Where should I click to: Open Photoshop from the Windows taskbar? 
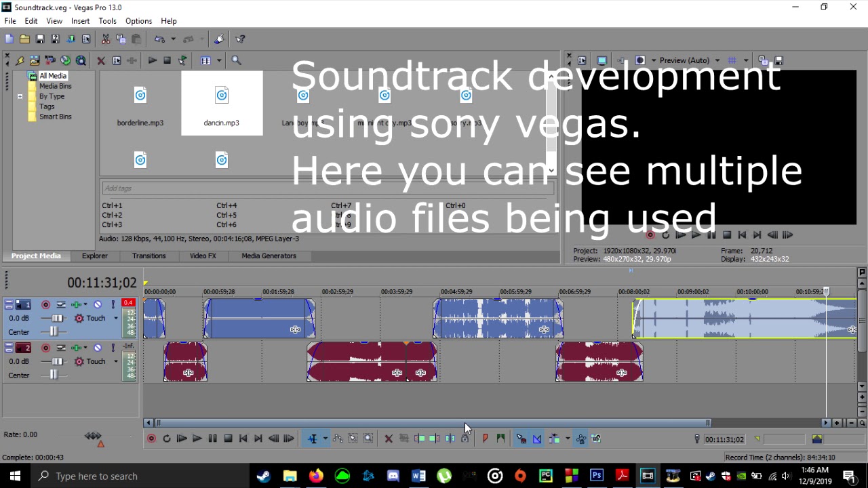pos(597,476)
